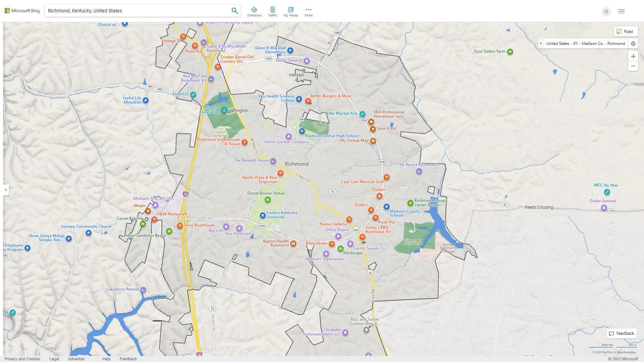This screenshot has height=362, width=644.
Task: Open Directions panel
Action: (x=254, y=12)
